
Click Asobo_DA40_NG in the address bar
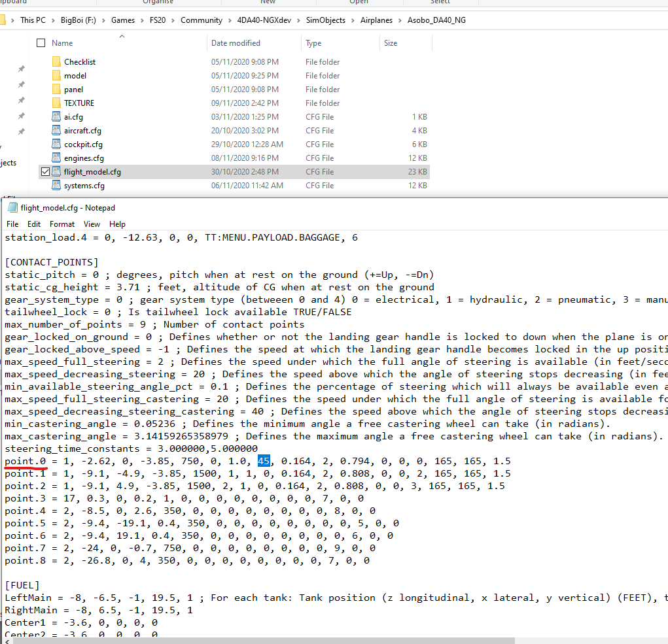[x=436, y=20]
